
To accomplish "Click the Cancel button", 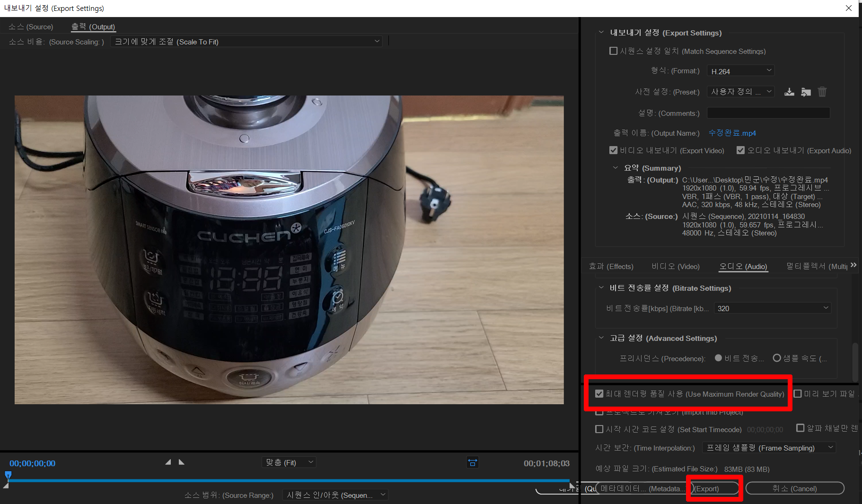I will (x=795, y=488).
